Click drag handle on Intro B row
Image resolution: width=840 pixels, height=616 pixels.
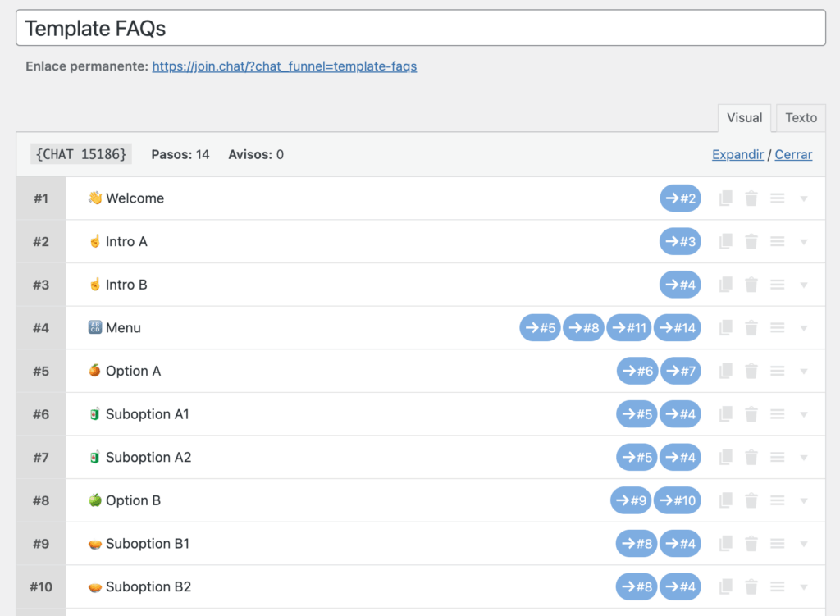click(778, 285)
